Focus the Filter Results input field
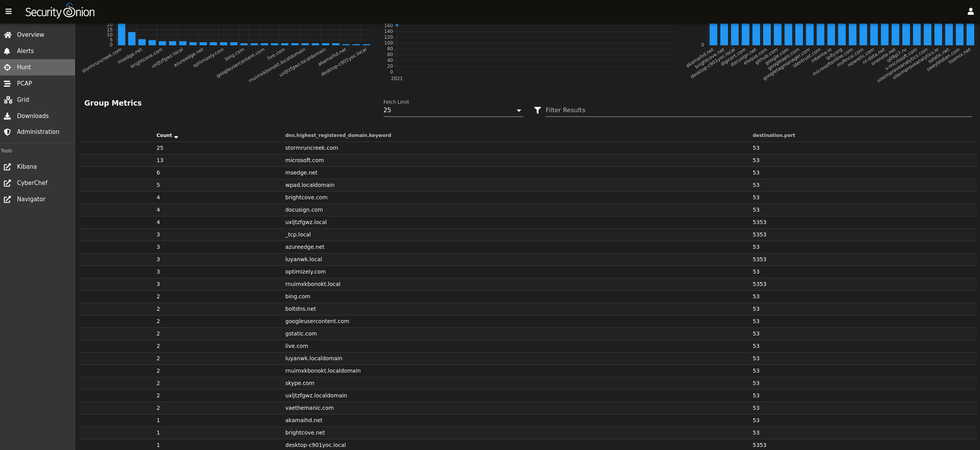 coord(758,110)
